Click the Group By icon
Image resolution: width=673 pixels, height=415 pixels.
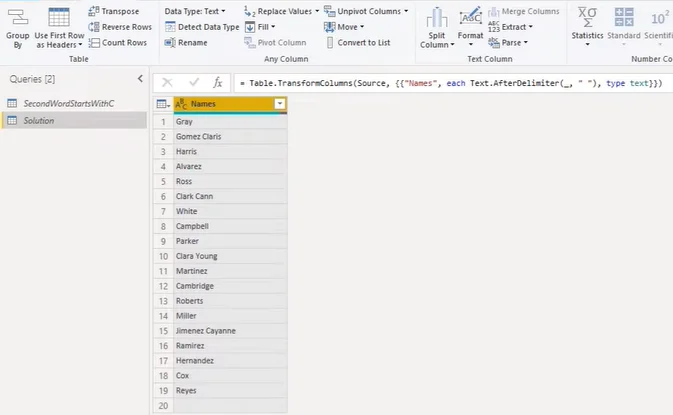pos(18,18)
